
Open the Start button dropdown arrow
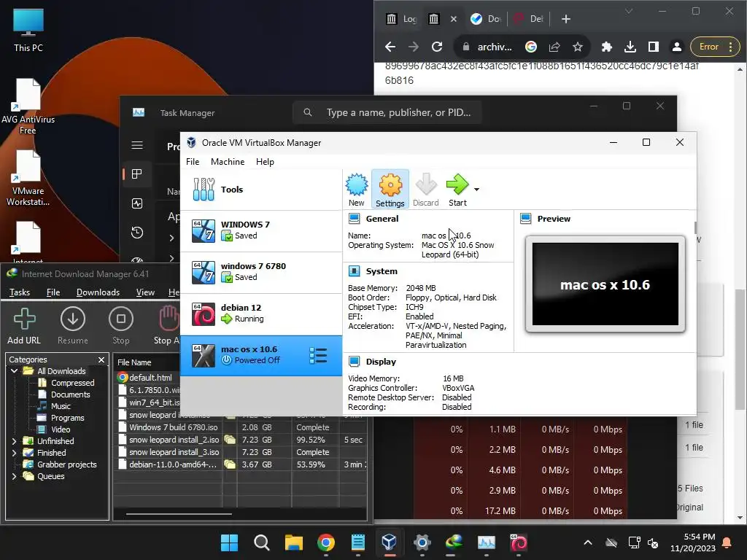click(476, 190)
